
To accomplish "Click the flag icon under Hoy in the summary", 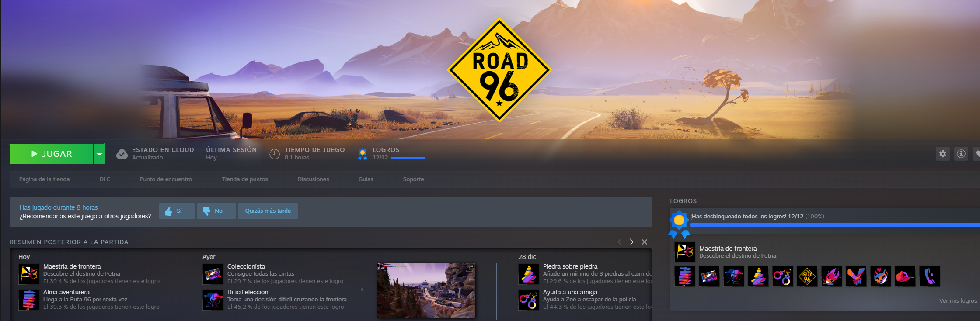I will (29, 274).
